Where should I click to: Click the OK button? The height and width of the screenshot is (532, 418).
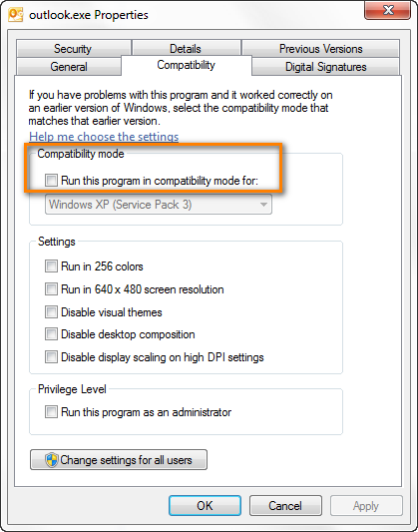[x=205, y=505]
